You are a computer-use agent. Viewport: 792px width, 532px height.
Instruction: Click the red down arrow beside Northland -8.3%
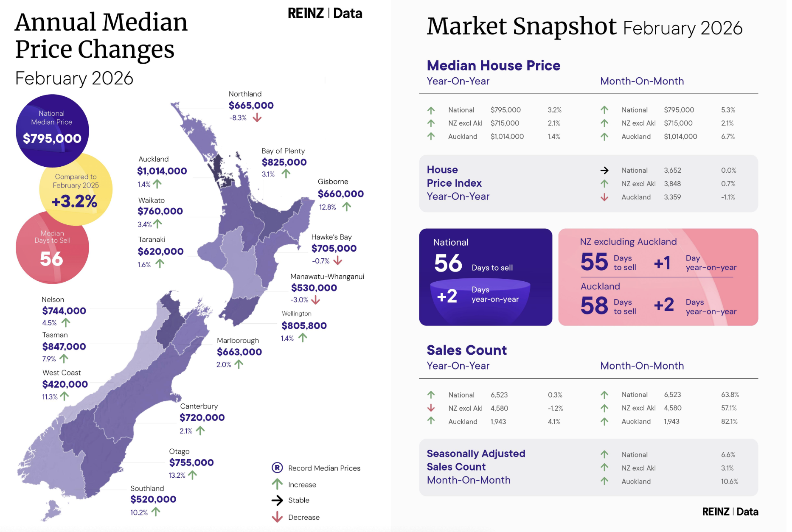(x=257, y=118)
